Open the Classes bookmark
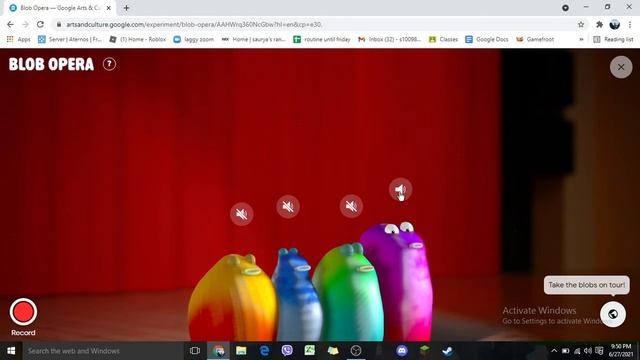The height and width of the screenshot is (360, 640). 443,39
